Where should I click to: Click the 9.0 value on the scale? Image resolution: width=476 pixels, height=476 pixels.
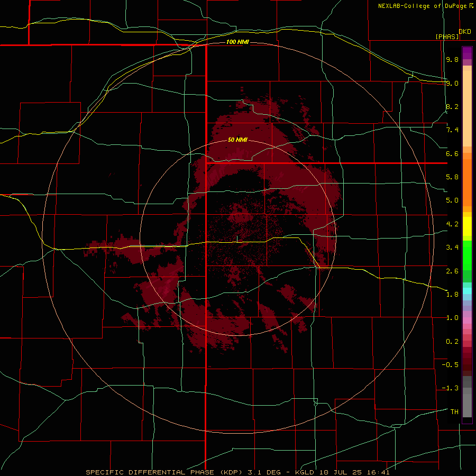(x=452, y=83)
